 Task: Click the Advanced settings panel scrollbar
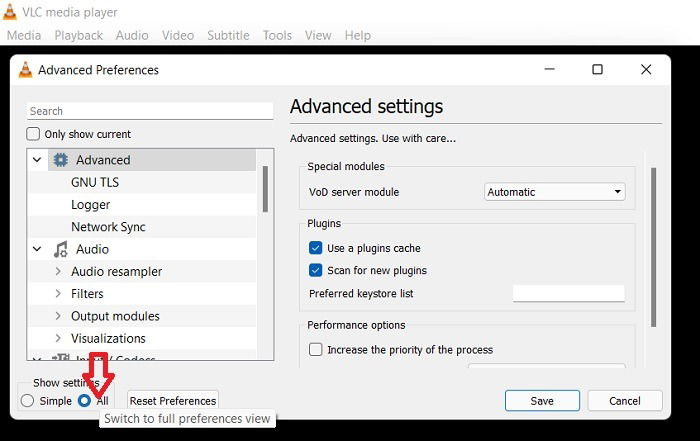pos(654,247)
